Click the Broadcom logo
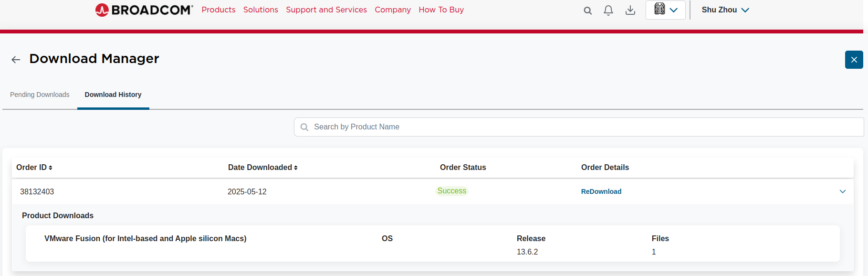The width and height of the screenshot is (868, 276). click(x=144, y=10)
